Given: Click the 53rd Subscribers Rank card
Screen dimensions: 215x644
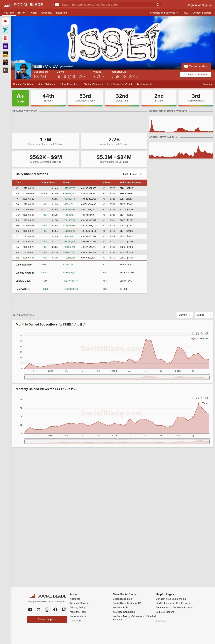Looking at the screenshot, I should 85,98.
